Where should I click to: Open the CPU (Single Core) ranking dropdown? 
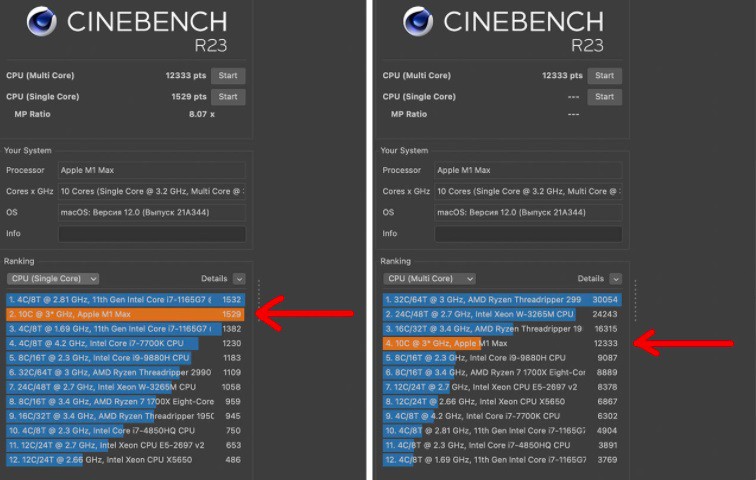52,279
